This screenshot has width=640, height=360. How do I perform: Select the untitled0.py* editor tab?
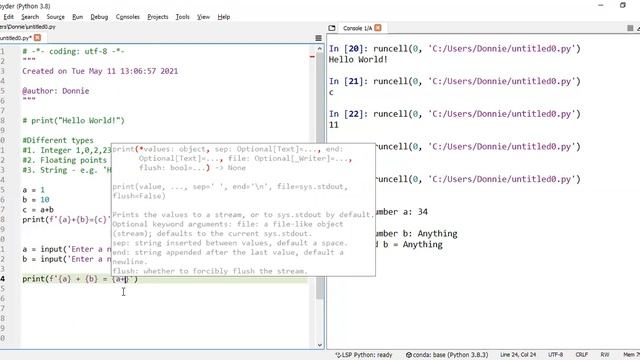pos(16,38)
